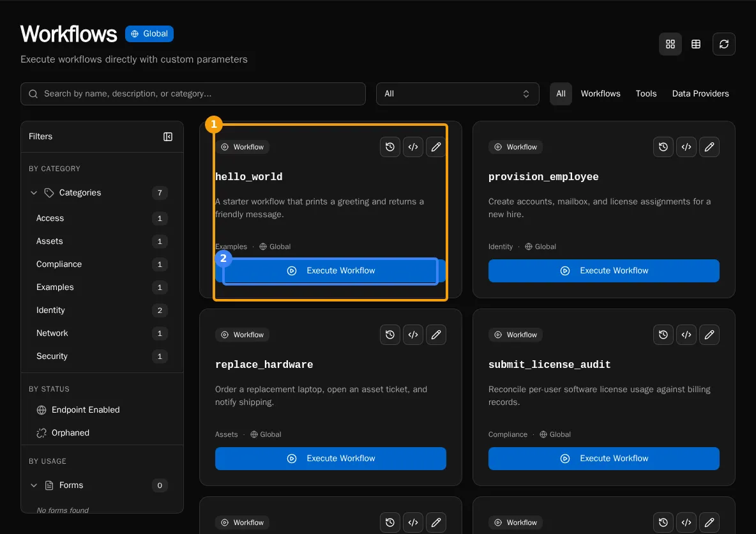Open execution history for provision_employee
This screenshot has height=534, width=756.
pos(663,147)
